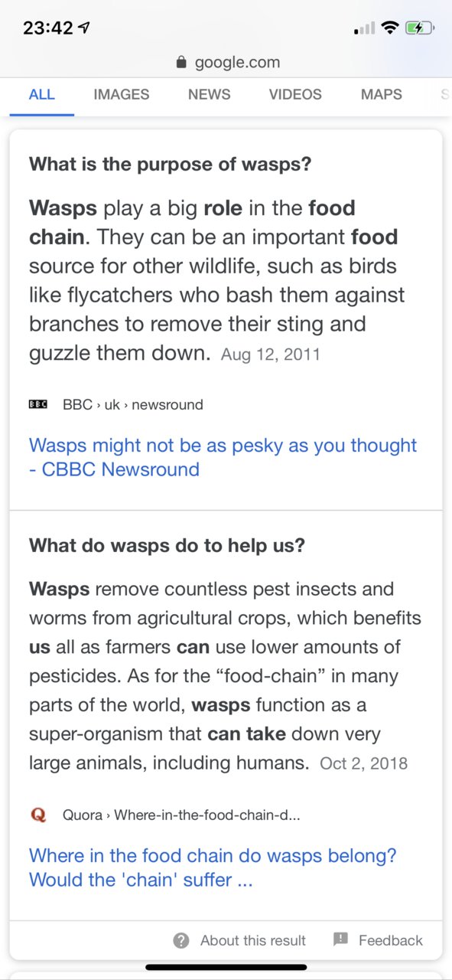452x980 pixels.
Task: Open the CBBC Newsround wasps link
Action: 223,457
